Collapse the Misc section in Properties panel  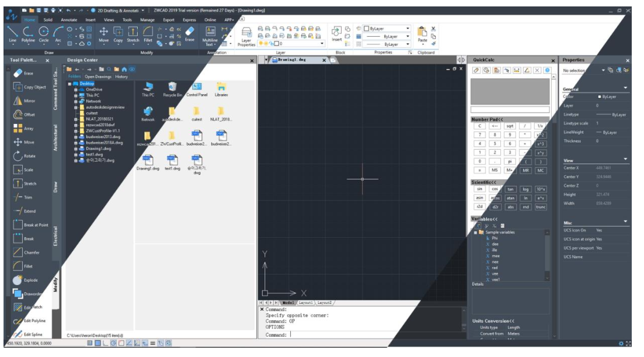[x=625, y=222]
